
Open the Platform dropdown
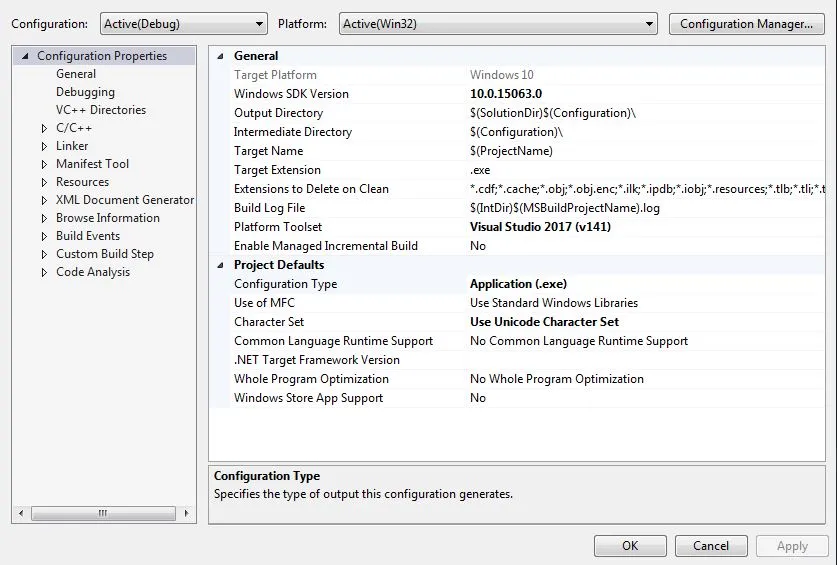coord(498,24)
